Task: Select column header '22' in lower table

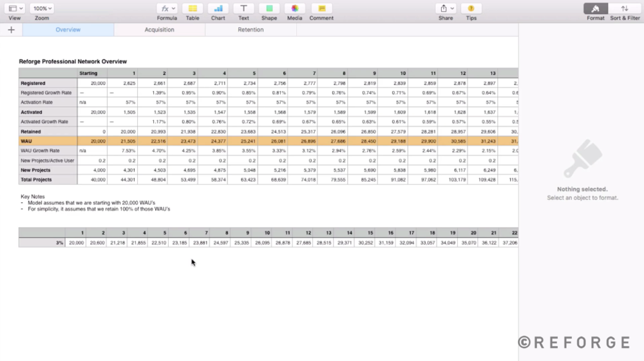Action: (508, 233)
